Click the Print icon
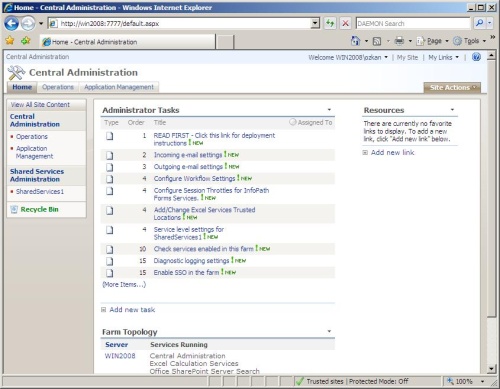The width and height of the screenshot is (500, 389). [x=399, y=41]
